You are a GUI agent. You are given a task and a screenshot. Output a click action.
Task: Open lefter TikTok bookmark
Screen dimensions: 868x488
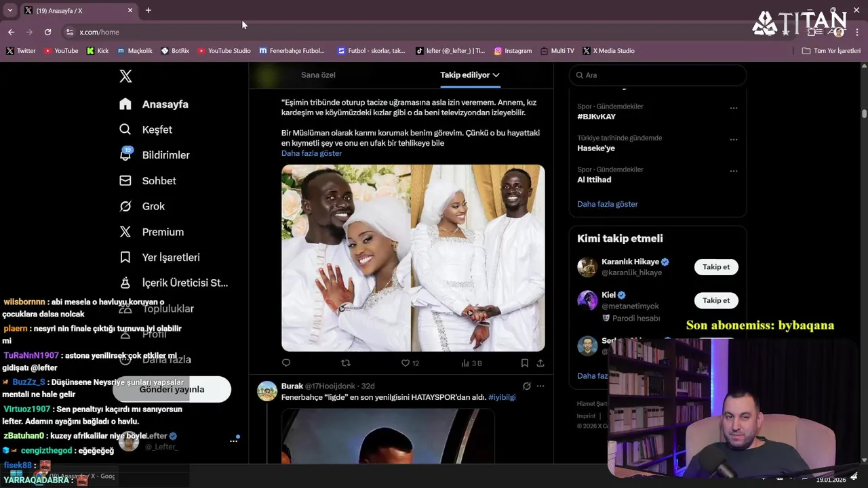[x=450, y=51]
